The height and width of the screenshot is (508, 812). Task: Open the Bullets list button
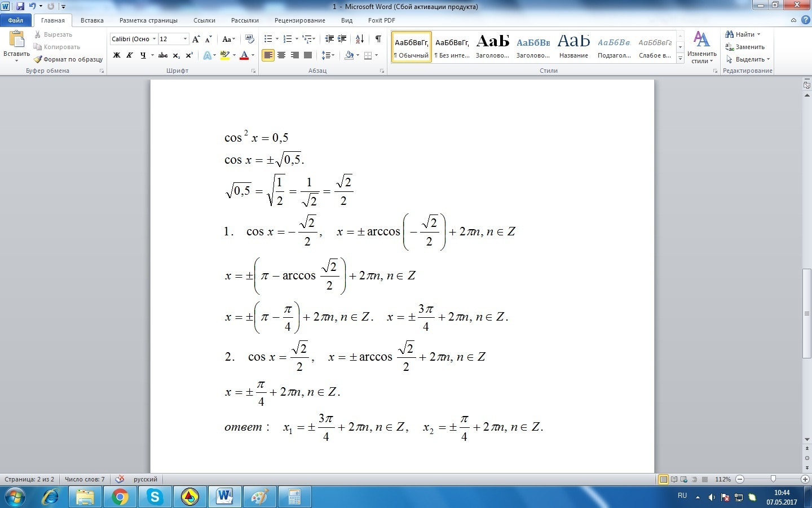click(268, 39)
